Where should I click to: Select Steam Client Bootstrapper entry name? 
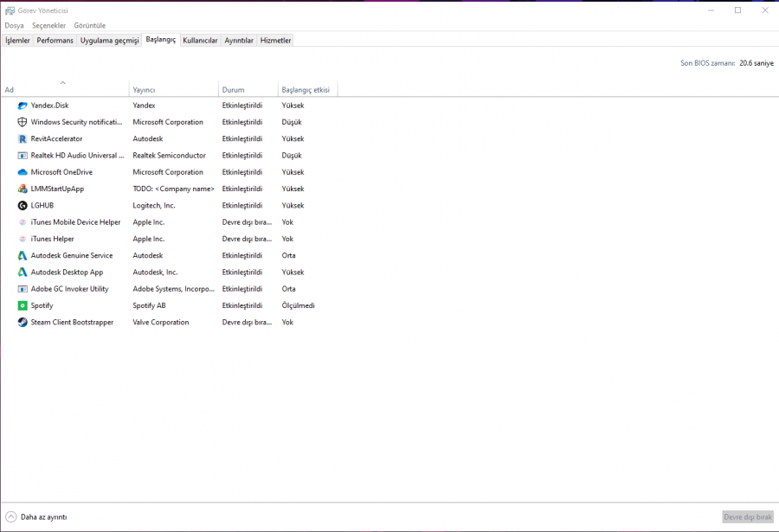[72, 322]
